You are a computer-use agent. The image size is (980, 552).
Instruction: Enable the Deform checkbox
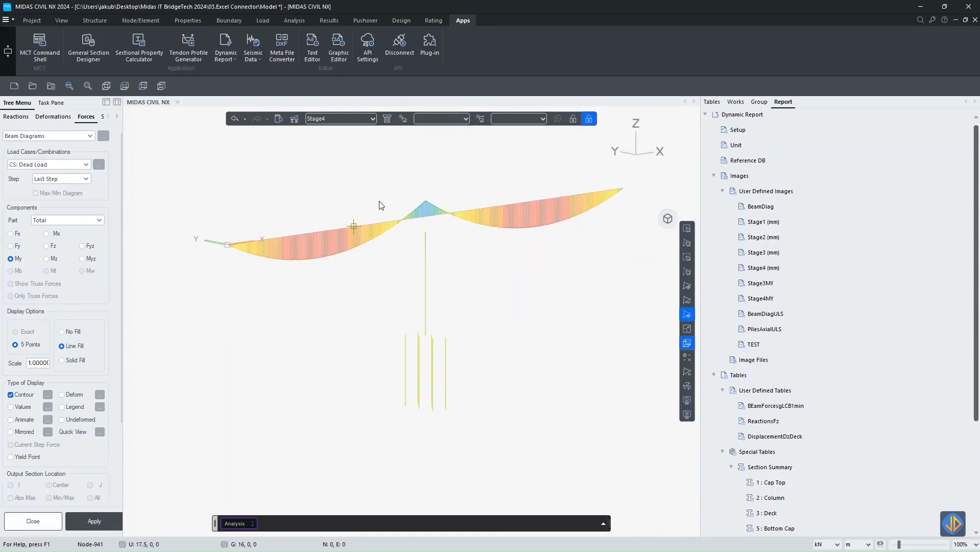[x=61, y=395]
